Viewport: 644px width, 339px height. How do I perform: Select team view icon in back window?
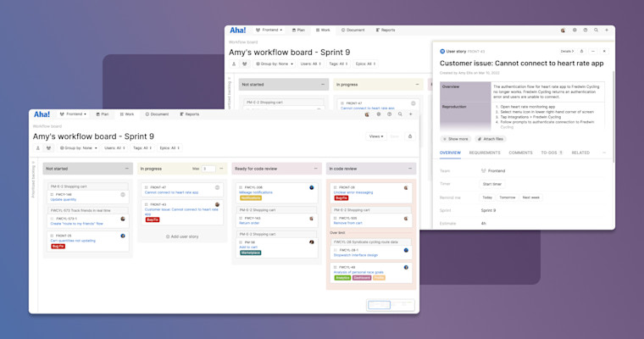coord(244,64)
